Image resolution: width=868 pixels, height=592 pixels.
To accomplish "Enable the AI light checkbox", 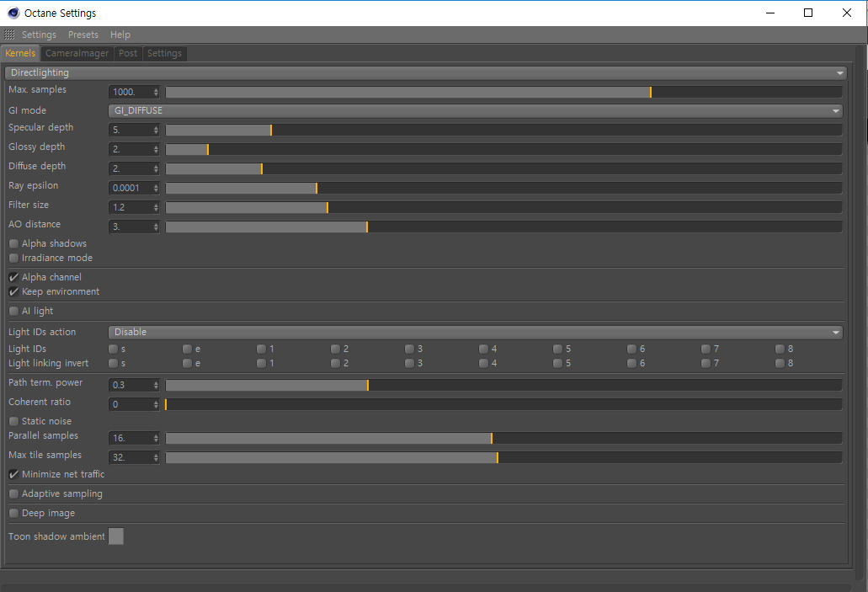I will point(13,312).
